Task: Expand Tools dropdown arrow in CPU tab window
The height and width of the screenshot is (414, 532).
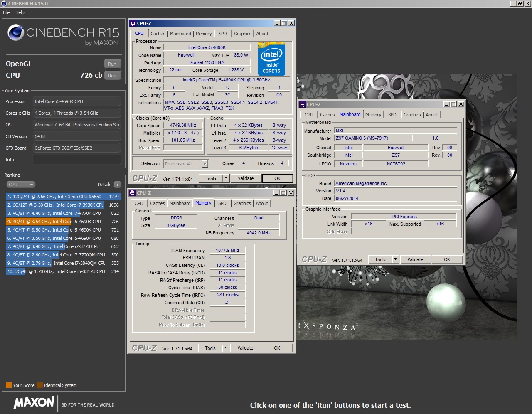Action: [x=226, y=178]
